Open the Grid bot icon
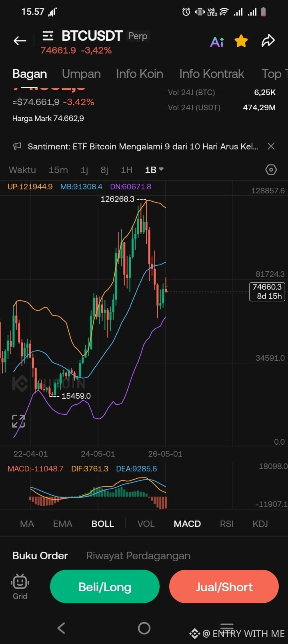This screenshot has height=644, width=288. point(20,586)
